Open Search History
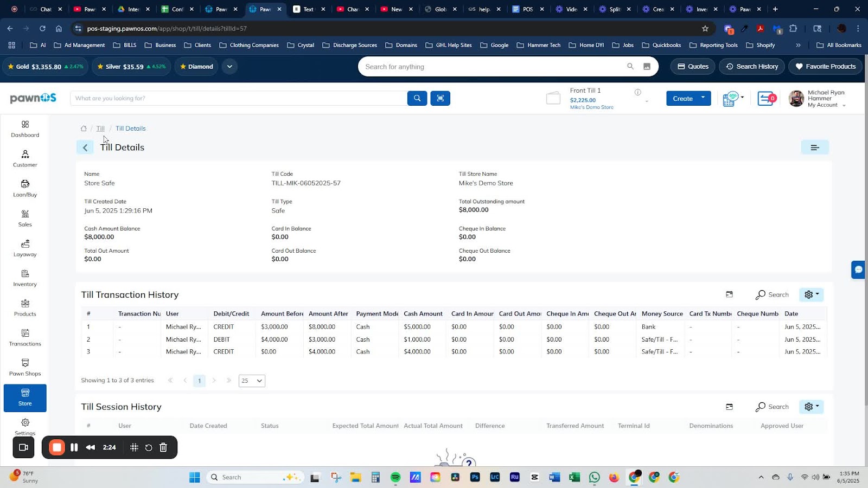 pos(752,67)
